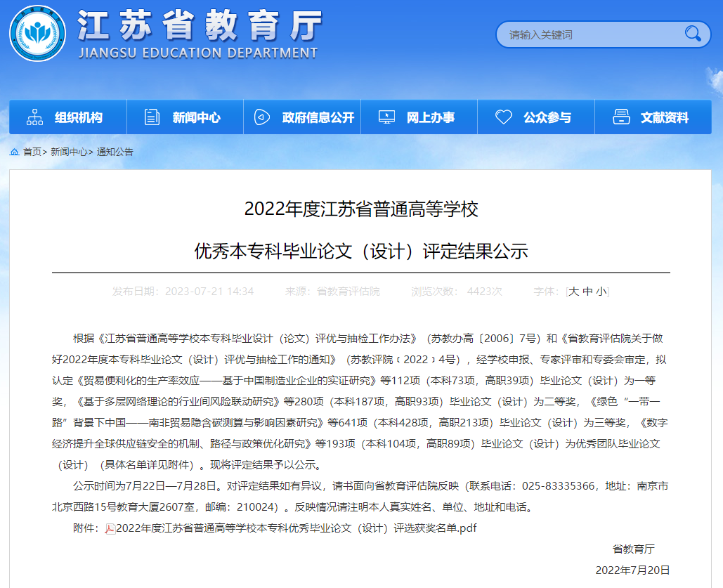Go to 新闻中心 in the breadcrumb
The width and height of the screenshot is (723, 588).
(69, 152)
